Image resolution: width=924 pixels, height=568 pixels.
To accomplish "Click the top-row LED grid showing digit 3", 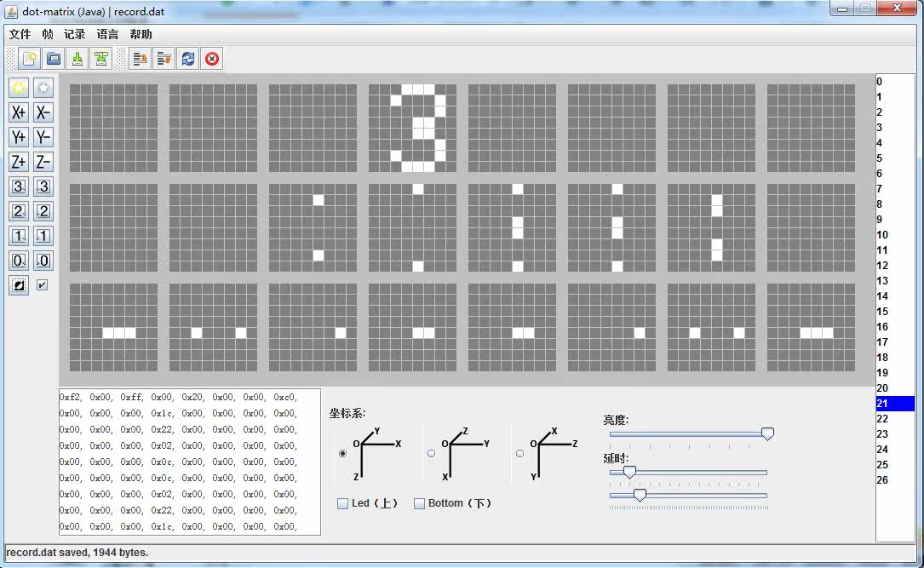I will [412, 128].
